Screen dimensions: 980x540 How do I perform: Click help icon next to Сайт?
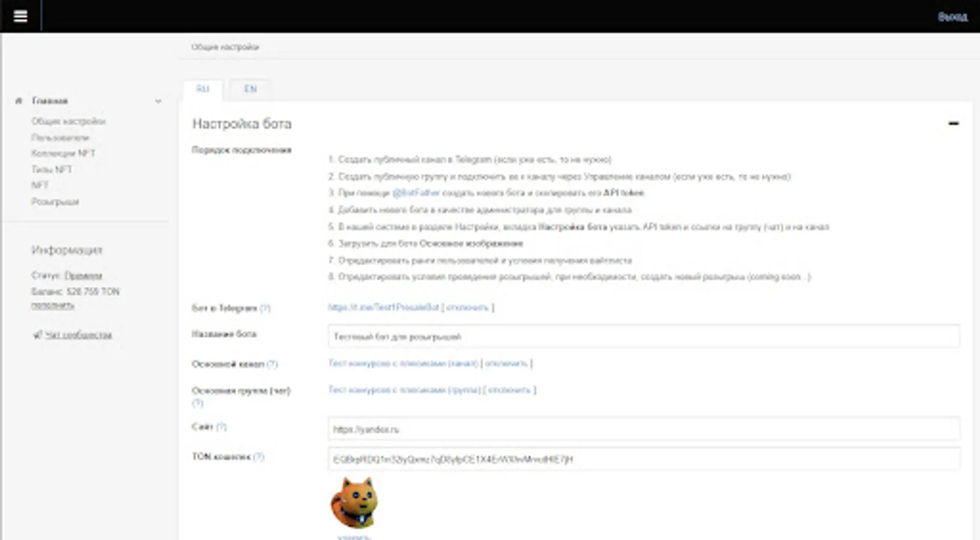(x=221, y=427)
